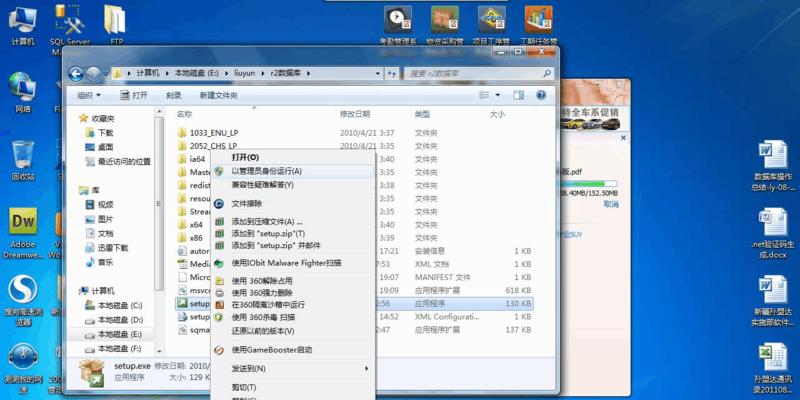The width and height of the screenshot is (800, 400).
Task: Click the refresh button beside address bar
Action: pos(392,73)
